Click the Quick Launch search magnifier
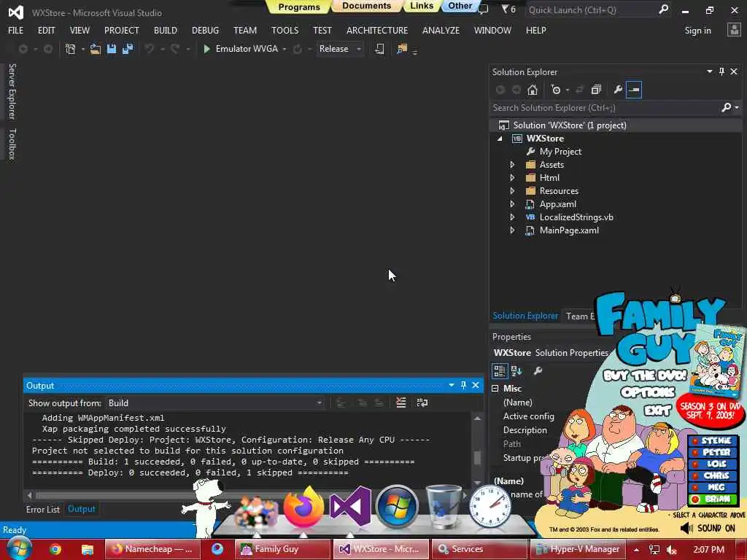Viewport: 747px width, 560px height. tap(663, 9)
